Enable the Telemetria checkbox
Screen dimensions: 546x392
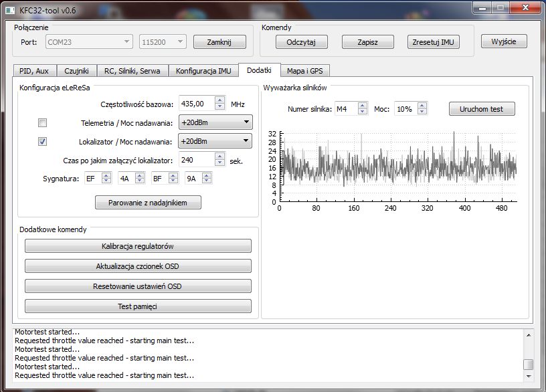tap(43, 123)
